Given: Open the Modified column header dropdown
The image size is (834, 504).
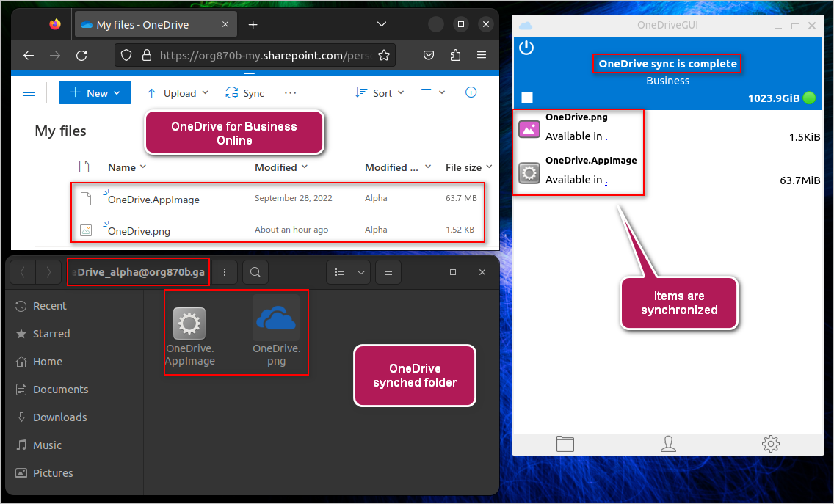Looking at the screenshot, I should point(281,167).
